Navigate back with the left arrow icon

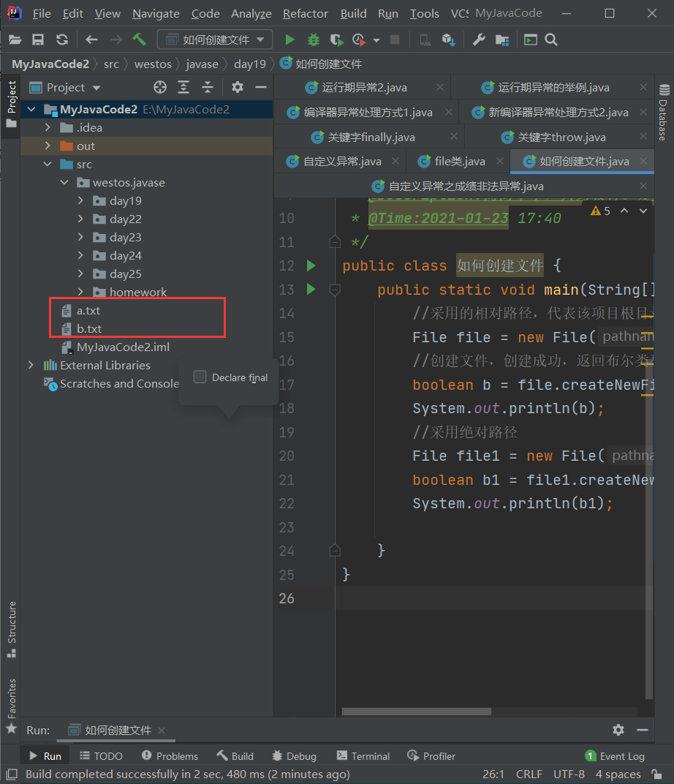[91, 39]
